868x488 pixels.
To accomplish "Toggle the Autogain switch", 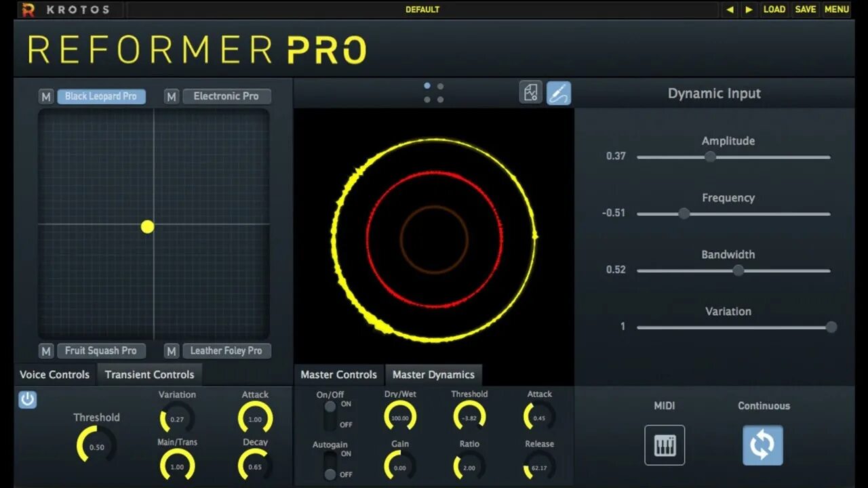I will [x=330, y=465].
